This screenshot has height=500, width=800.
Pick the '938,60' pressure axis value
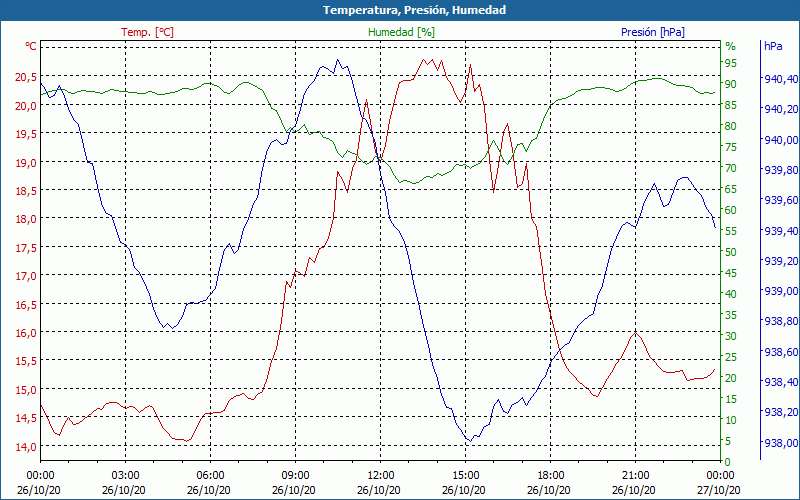780,352
